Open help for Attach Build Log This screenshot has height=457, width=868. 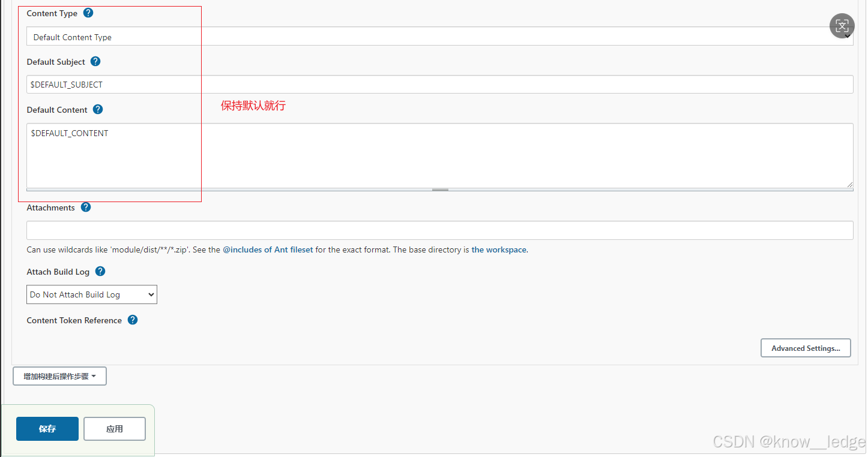point(100,271)
